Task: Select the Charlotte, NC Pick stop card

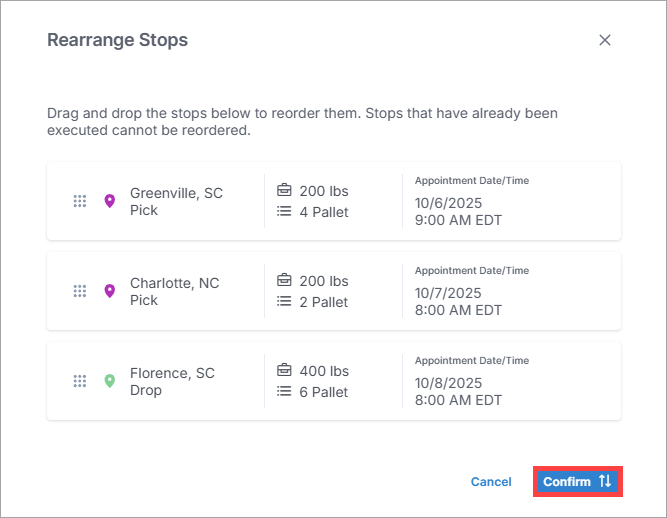Action: point(174,291)
